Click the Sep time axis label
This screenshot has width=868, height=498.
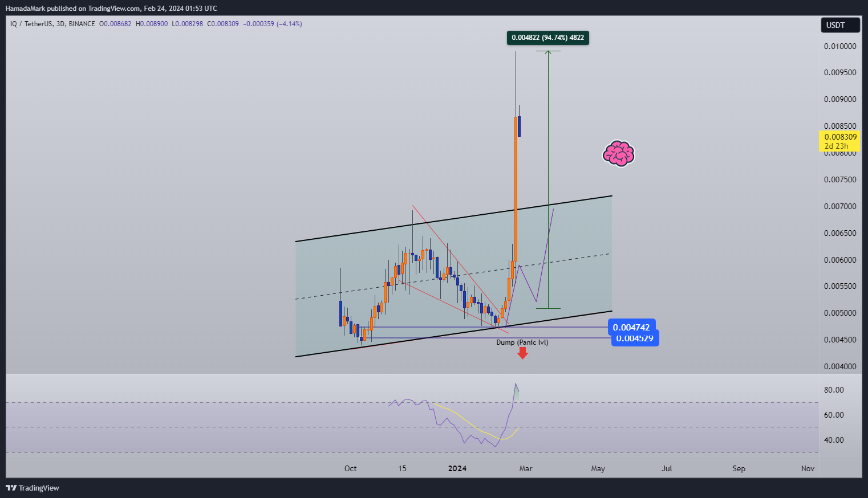739,468
